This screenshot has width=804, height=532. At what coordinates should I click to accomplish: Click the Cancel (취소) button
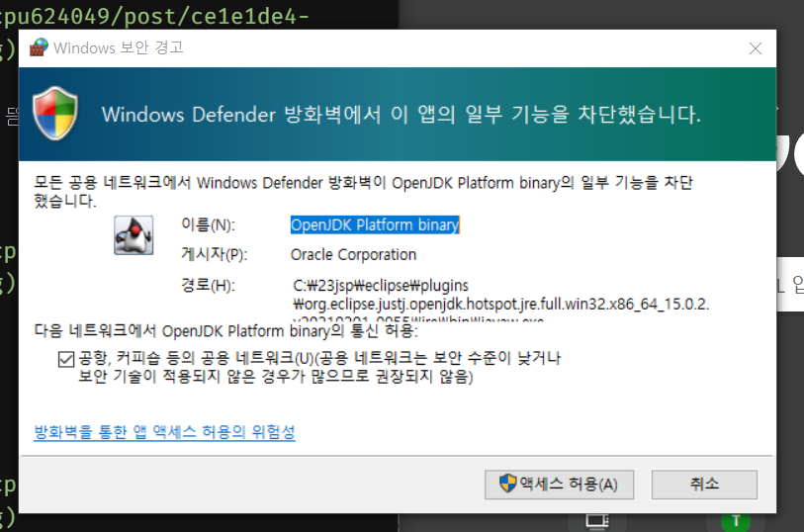[704, 485]
